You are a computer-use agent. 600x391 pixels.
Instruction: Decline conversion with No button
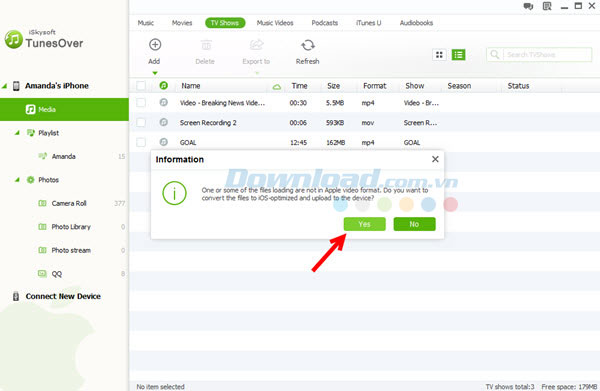414,224
